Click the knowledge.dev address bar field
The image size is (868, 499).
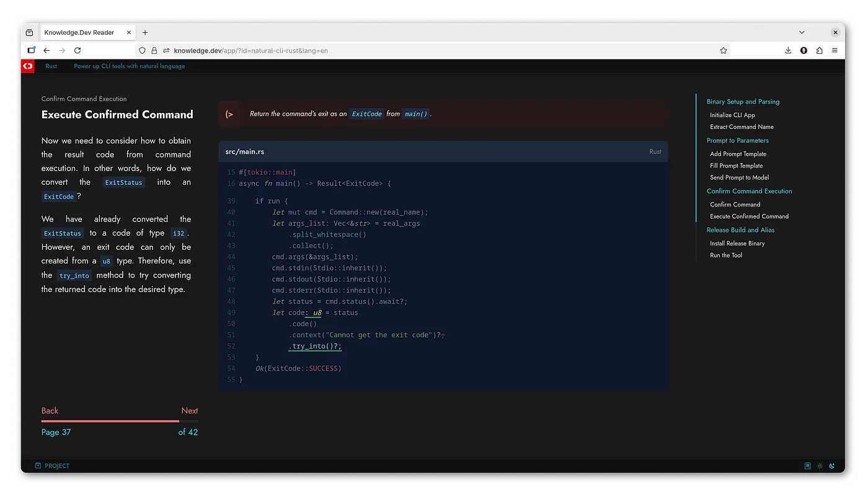(434, 50)
